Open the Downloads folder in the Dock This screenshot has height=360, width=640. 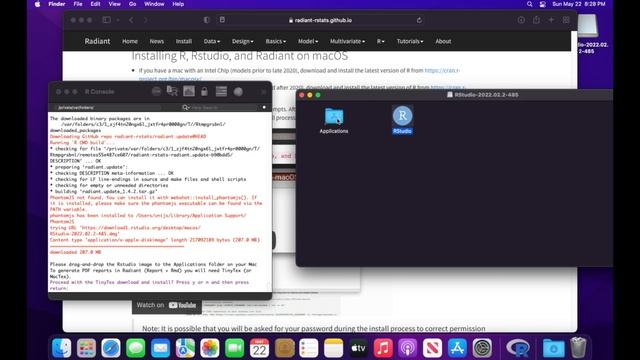coord(553,348)
